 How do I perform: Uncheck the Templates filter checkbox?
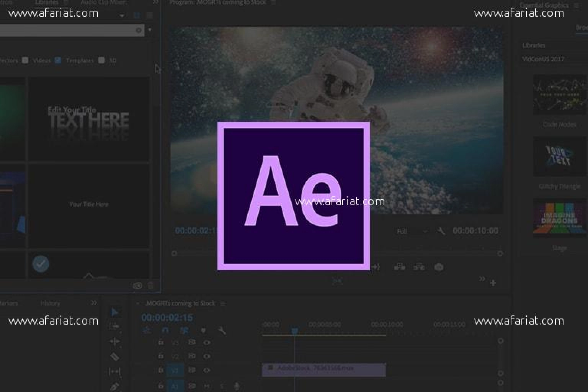coord(58,60)
